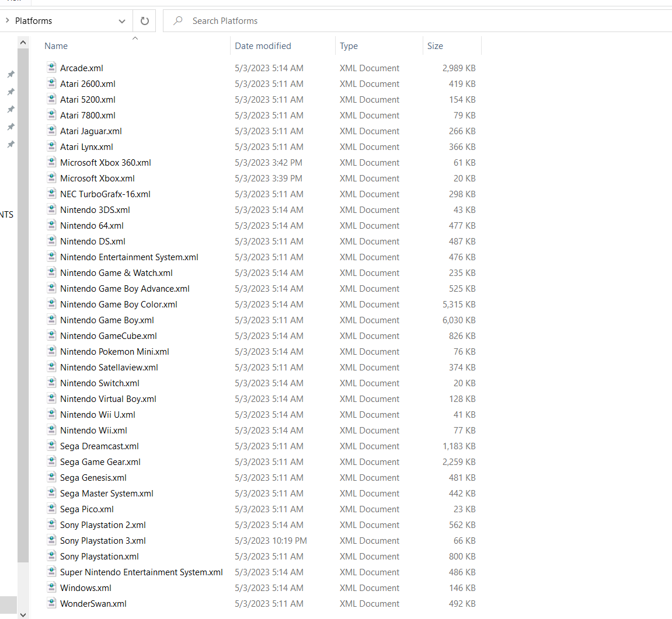This screenshot has width=672, height=619.
Task: Select Nintendo Satellaview.xml file name
Action: [x=109, y=367]
